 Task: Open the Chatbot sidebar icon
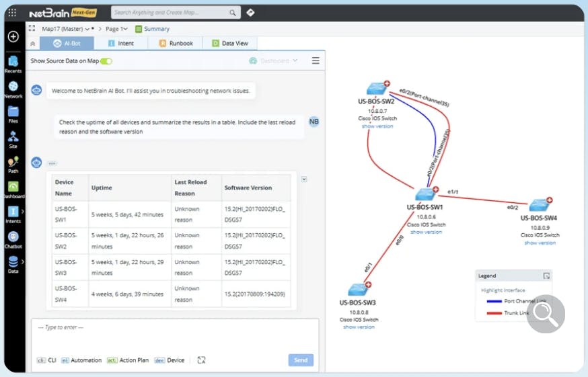pyautogui.click(x=13, y=240)
